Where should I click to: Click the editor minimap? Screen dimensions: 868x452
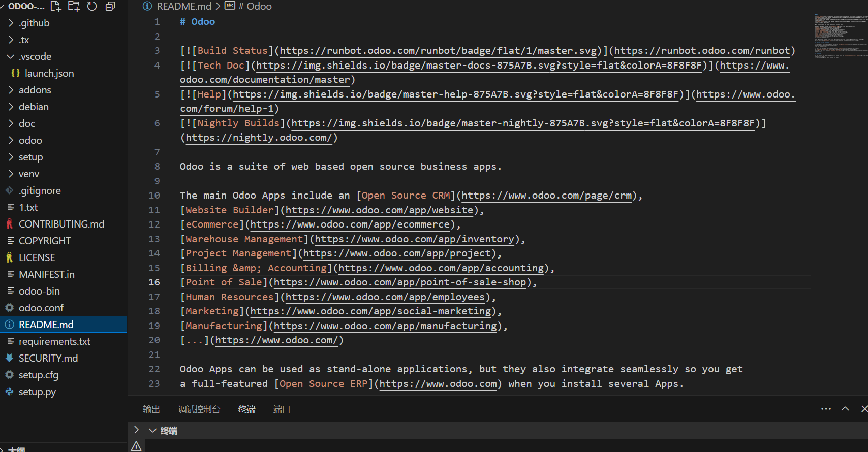[841, 36]
